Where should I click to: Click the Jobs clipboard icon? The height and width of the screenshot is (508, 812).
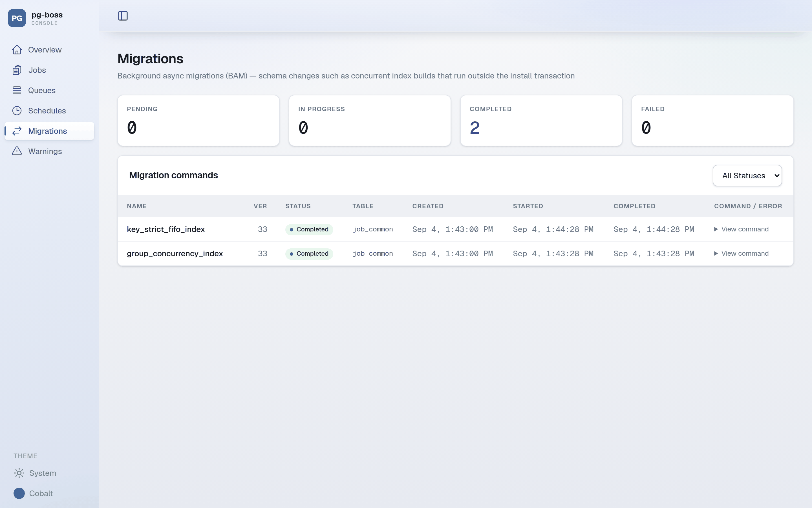(17, 70)
